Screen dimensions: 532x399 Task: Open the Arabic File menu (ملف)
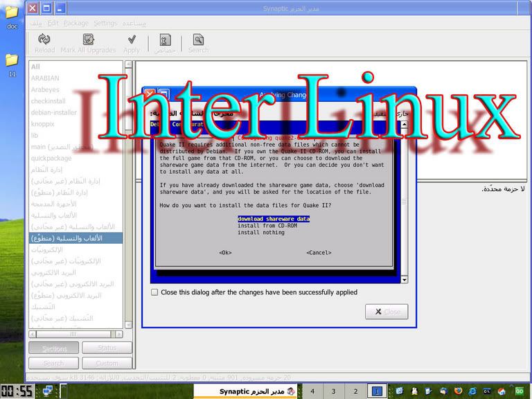[x=36, y=23]
